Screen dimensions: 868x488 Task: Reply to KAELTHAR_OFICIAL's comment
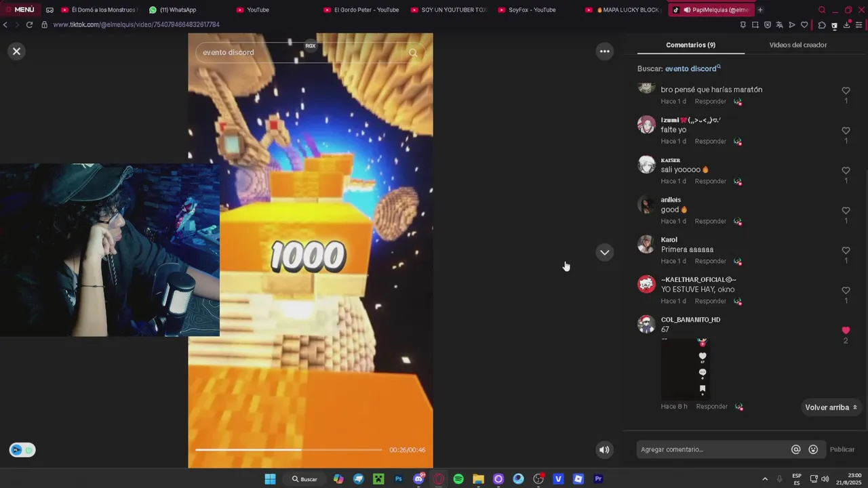(710, 301)
